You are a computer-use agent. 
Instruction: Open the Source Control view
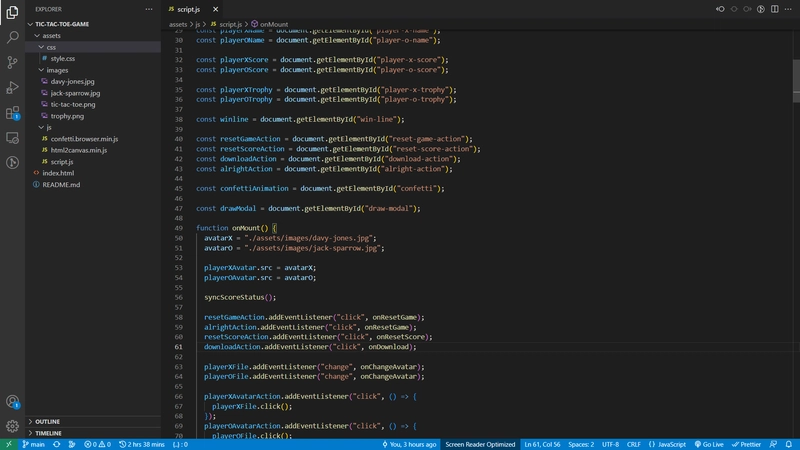click(12, 62)
